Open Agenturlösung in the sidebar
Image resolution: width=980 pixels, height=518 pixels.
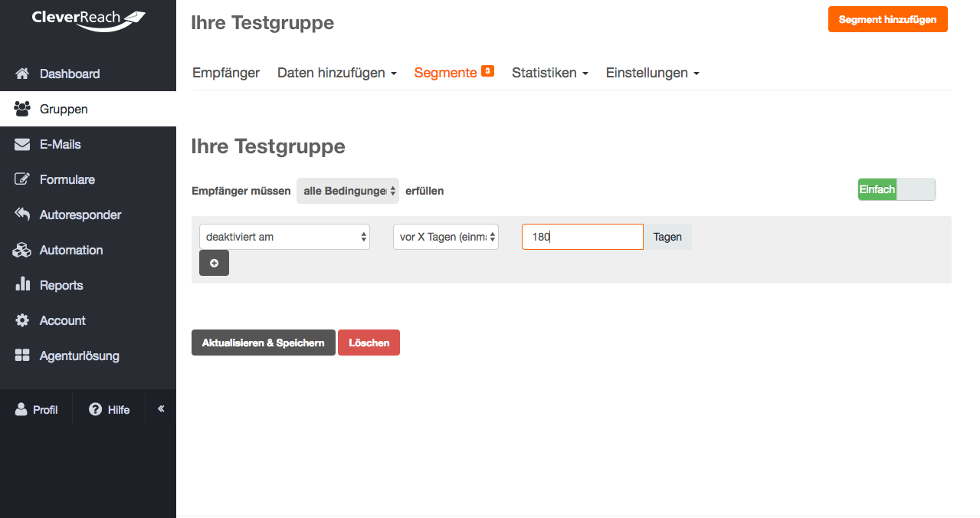88,356
